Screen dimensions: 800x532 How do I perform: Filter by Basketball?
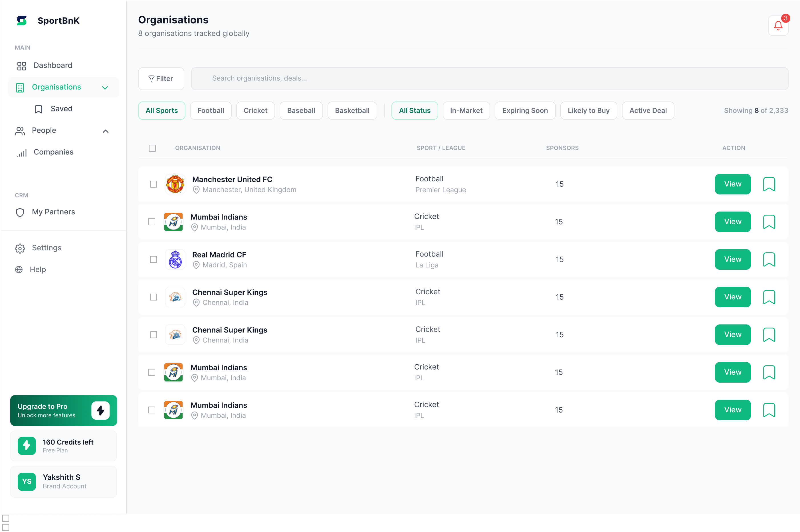[x=352, y=111]
